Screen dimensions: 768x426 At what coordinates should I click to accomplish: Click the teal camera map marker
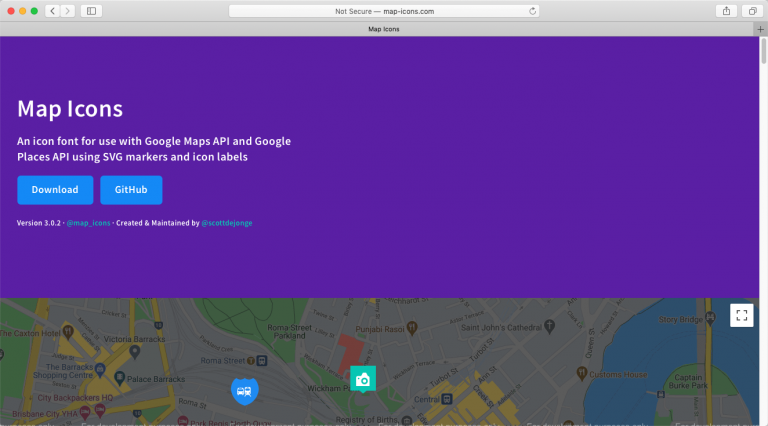(363, 379)
